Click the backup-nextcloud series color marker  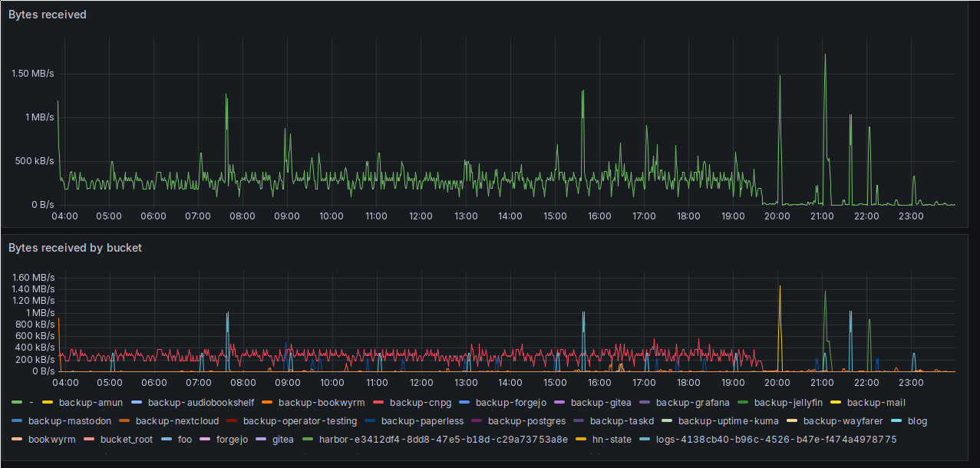pos(126,420)
